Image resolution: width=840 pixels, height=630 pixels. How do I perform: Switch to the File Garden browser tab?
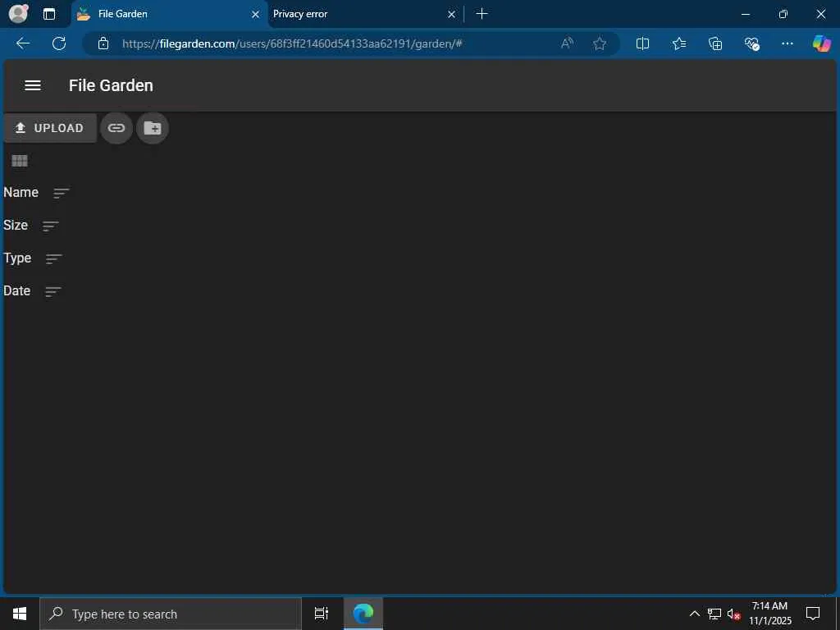(x=169, y=14)
